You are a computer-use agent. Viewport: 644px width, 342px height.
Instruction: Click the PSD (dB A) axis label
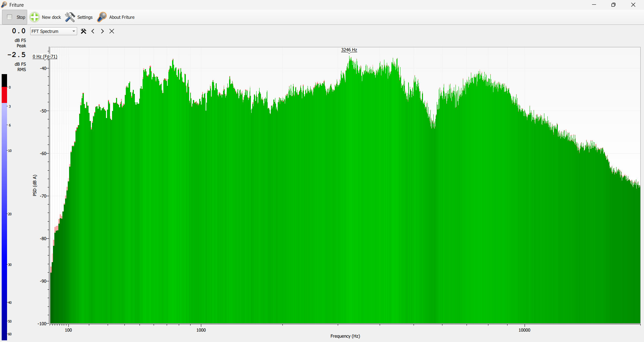35,185
